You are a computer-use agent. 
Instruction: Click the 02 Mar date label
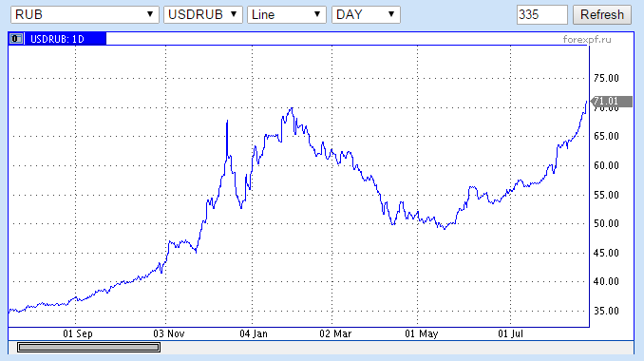[x=335, y=333]
